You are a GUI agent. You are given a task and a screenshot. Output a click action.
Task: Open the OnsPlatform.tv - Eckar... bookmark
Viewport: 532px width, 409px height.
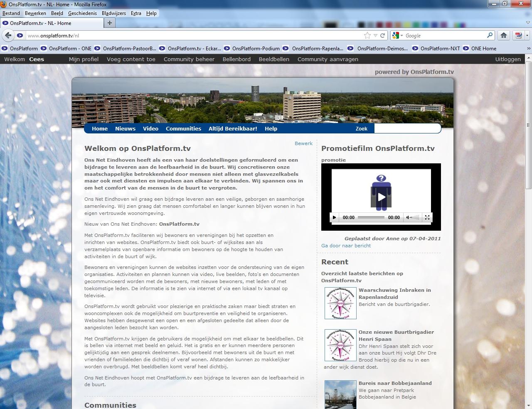(x=190, y=49)
